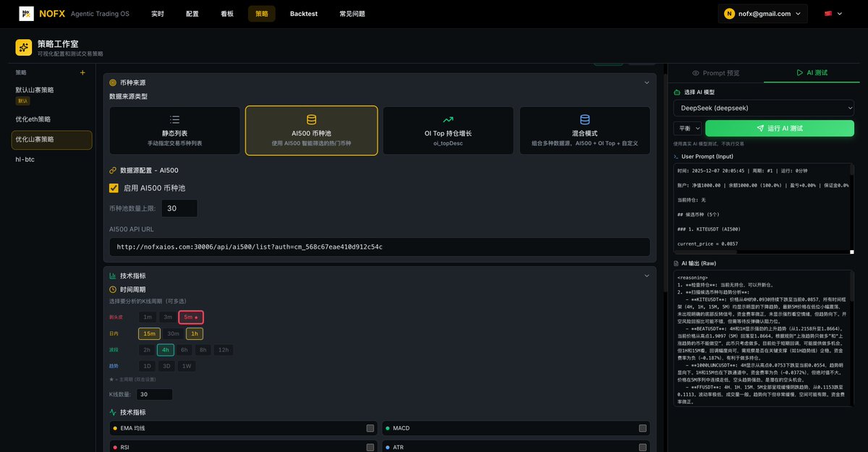Open the 看板 nav item
Viewport: 868px width, 452px height.
point(227,14)
